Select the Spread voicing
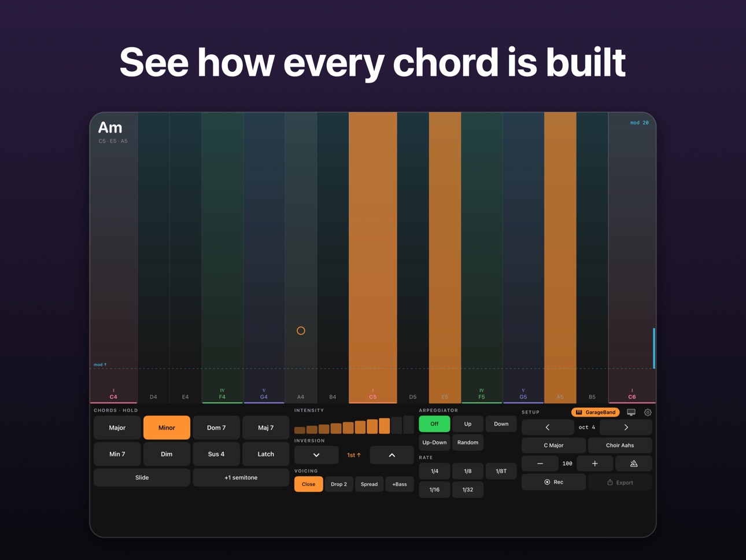 [x=369, y=484]
